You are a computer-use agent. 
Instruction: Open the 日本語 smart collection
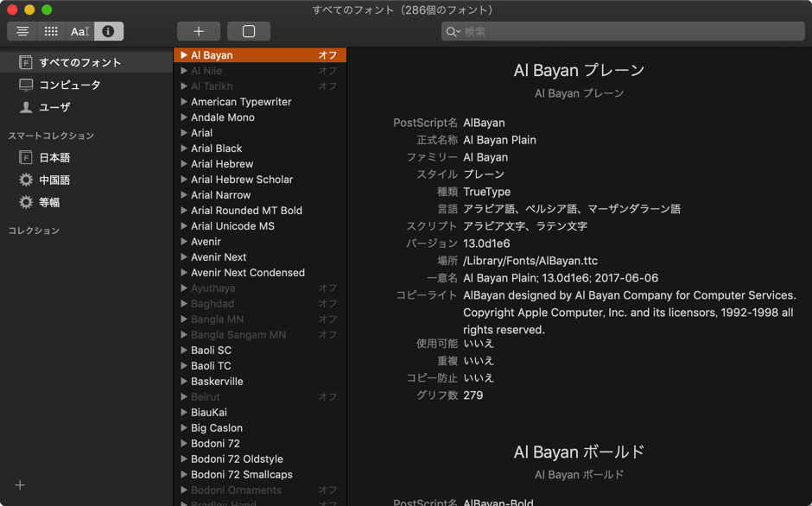(x=54, y=158)
